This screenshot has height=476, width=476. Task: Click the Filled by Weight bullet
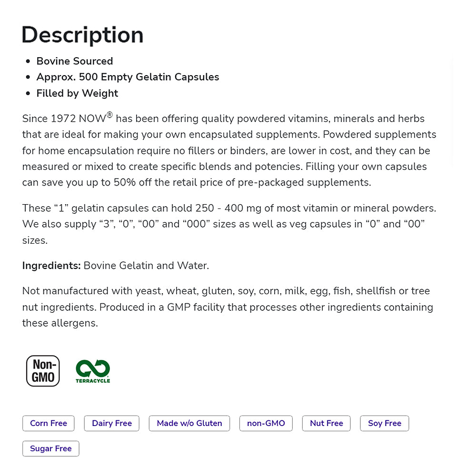pyautogui.click(x=77, y=93)
